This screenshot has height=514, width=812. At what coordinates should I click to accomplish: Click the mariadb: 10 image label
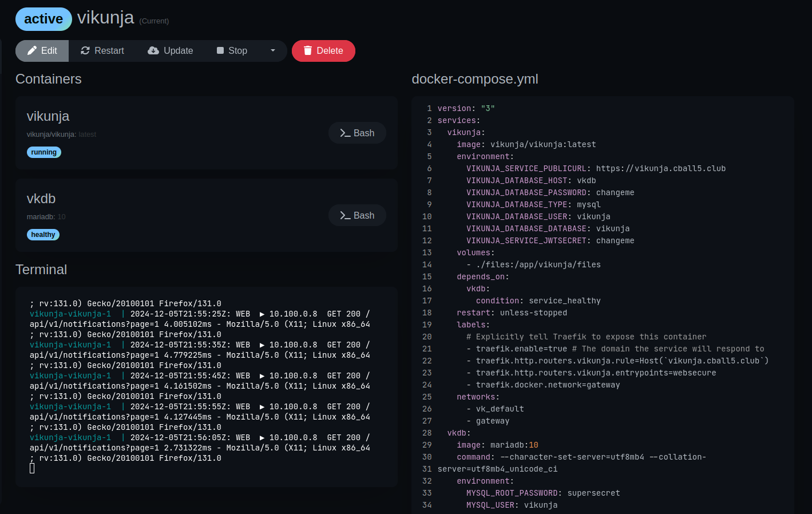point(46,217)
